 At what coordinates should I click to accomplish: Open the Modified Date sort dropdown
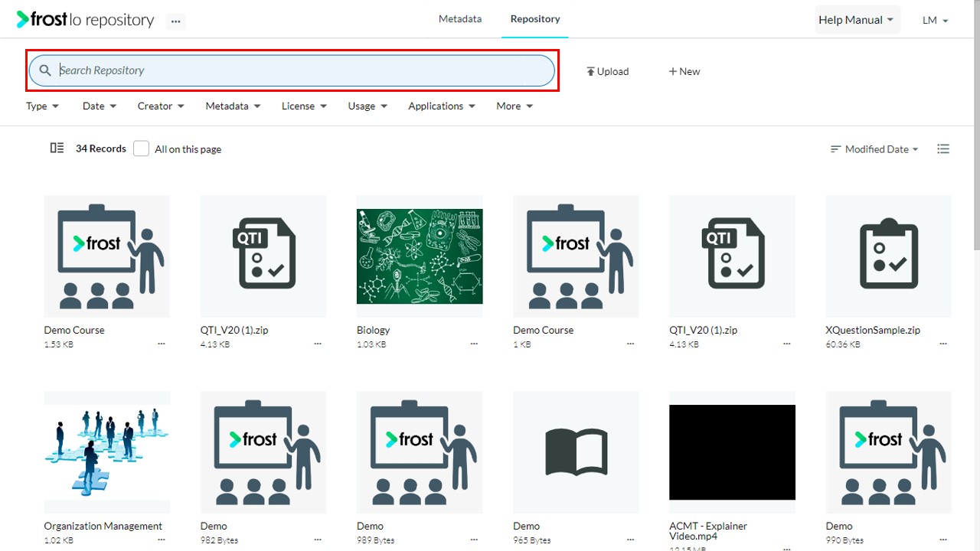click(874, 149)
